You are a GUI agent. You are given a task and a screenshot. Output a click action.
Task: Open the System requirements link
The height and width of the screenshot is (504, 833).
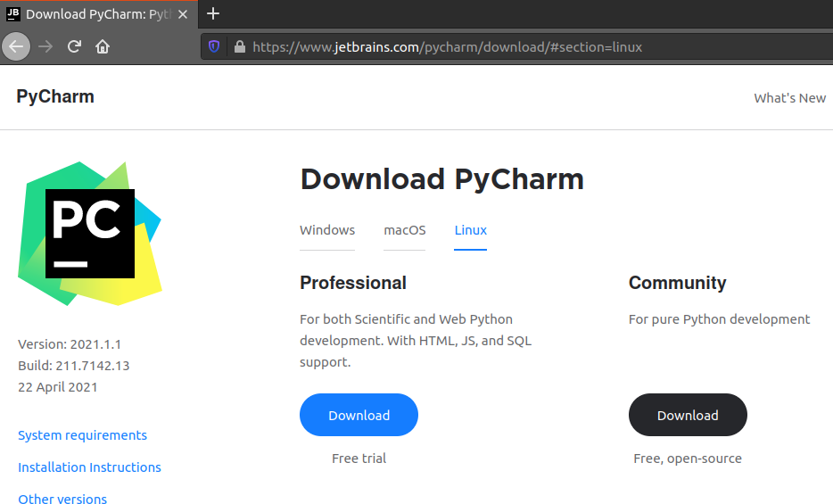pyautogui.click(x=82, y=435)
